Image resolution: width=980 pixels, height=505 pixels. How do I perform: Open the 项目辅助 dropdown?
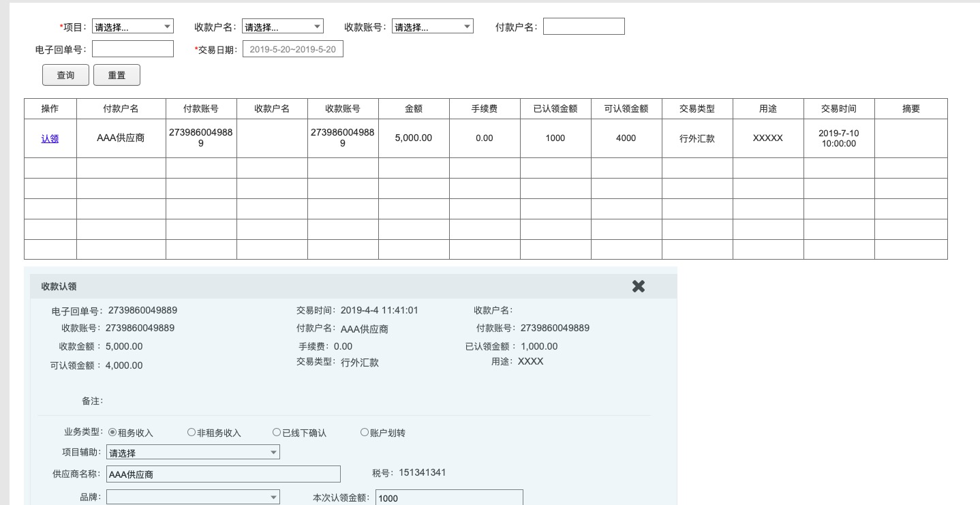tap(193, 453)
